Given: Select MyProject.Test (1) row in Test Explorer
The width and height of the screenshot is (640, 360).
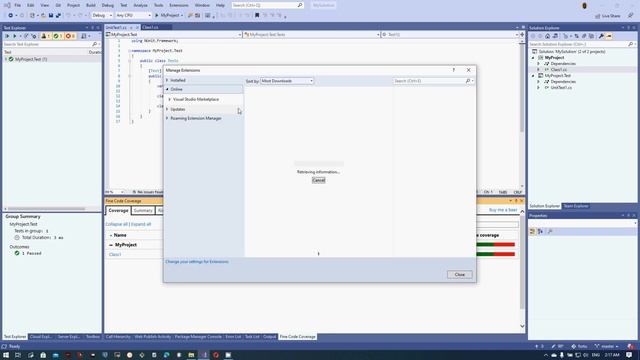Looking at the screenshot, I should pos(52,60).
